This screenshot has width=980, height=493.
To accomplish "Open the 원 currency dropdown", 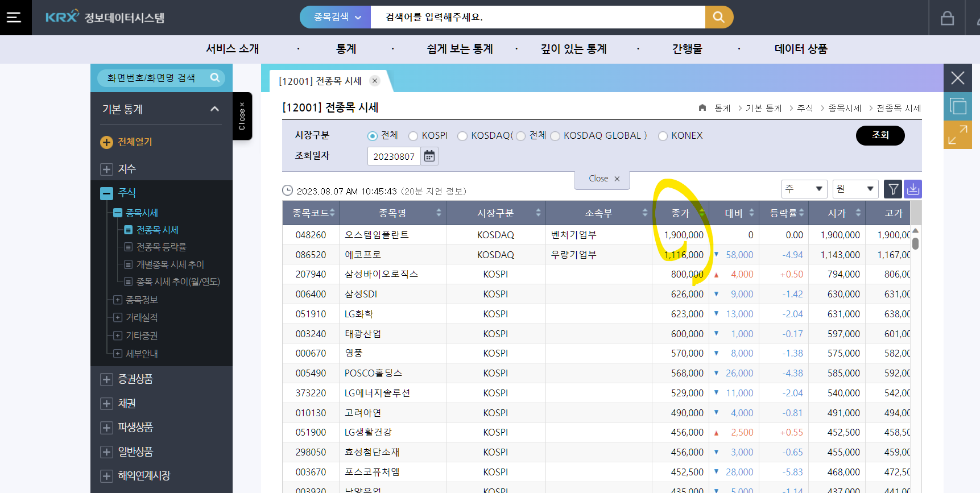I will [x=855, y=189].
